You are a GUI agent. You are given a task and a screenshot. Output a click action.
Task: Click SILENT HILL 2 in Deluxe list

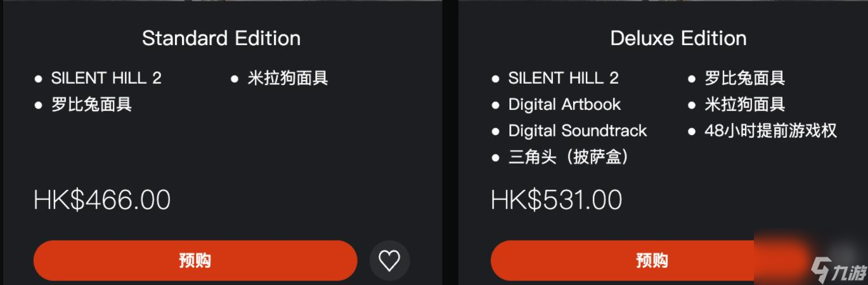point(564,78)
